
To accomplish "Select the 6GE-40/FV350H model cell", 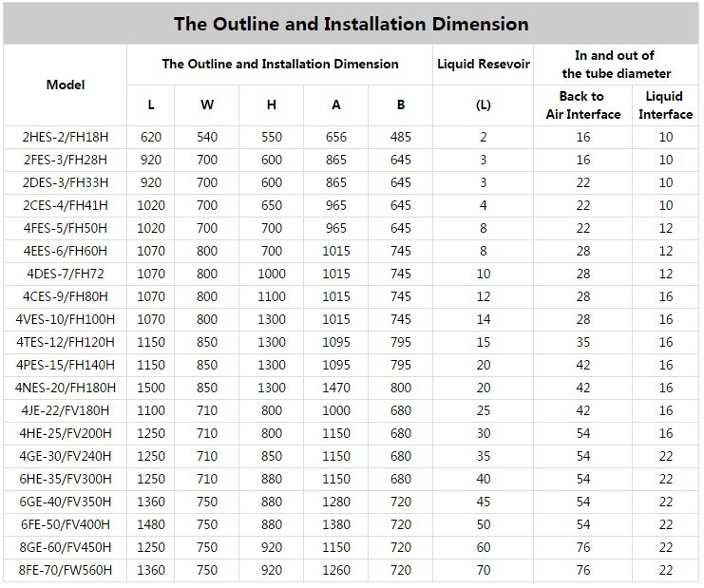I will point(65,502).
